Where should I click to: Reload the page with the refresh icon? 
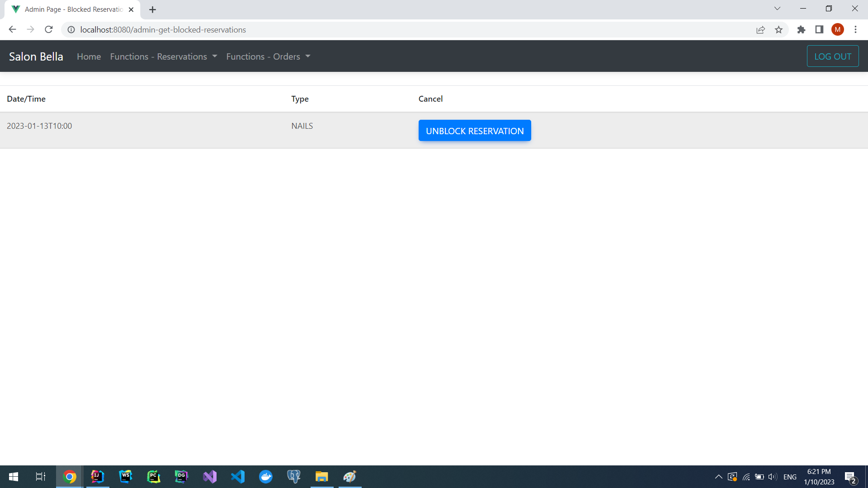(x=49, y=30)
